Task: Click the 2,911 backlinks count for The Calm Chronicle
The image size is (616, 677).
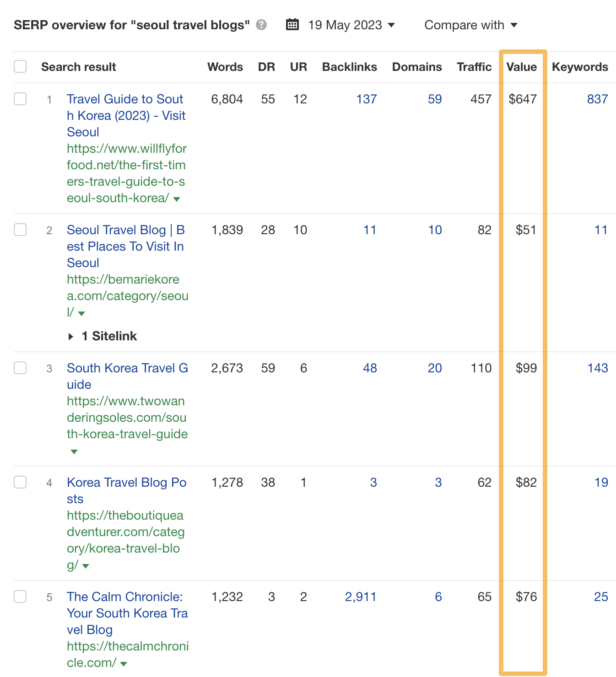Action: pos(360,596)
